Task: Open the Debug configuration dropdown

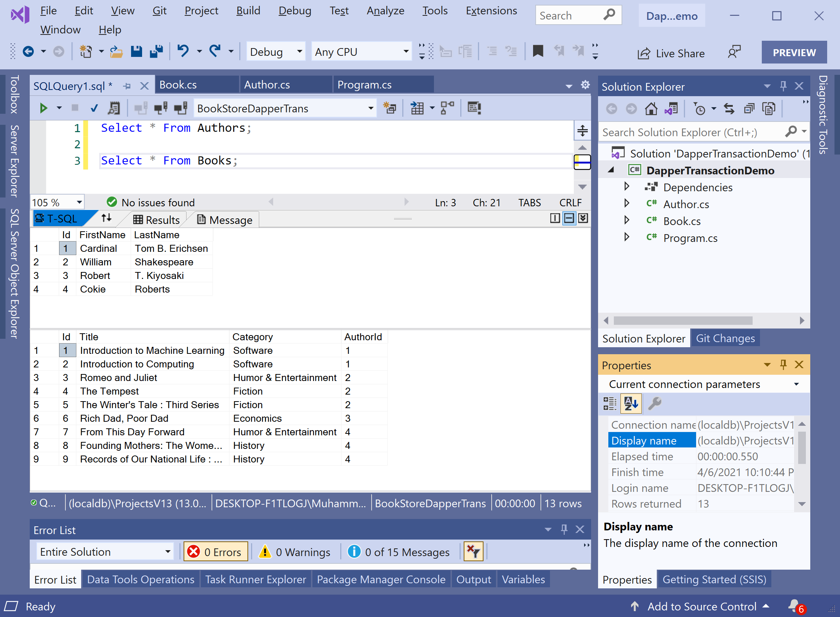Action: pos(299,51)
